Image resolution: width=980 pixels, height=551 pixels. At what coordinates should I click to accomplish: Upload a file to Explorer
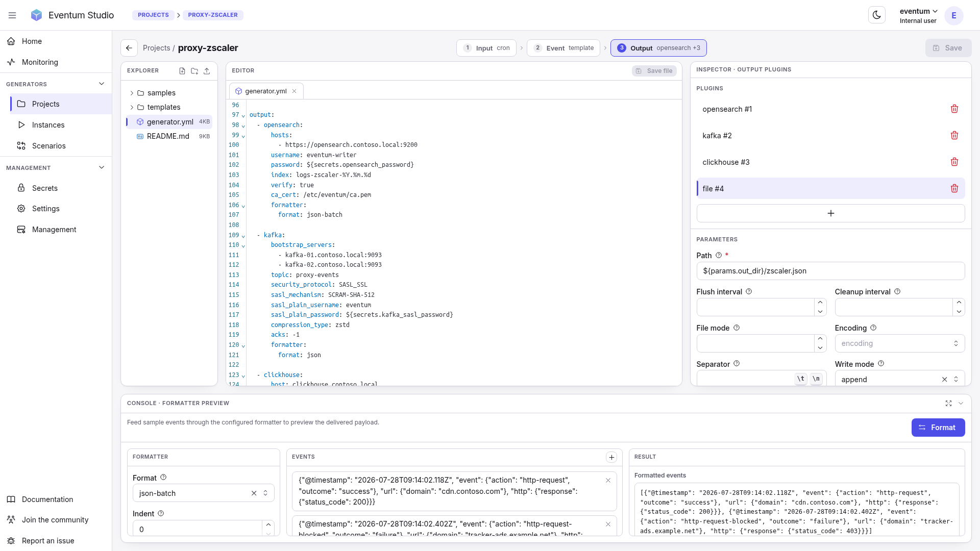(207, 71)
